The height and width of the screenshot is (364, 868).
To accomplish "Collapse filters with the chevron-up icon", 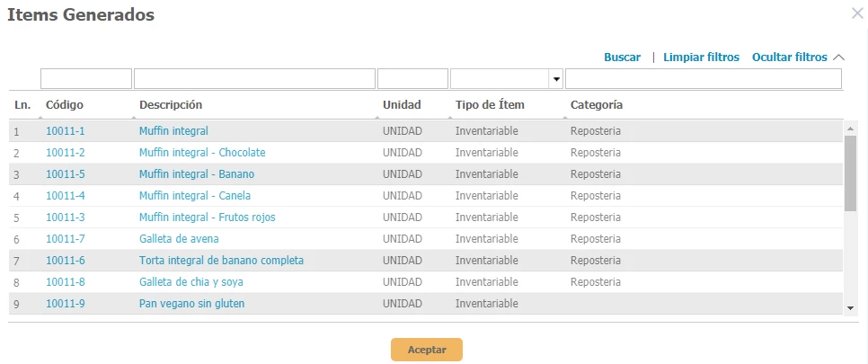I will (x=839, y=58).
